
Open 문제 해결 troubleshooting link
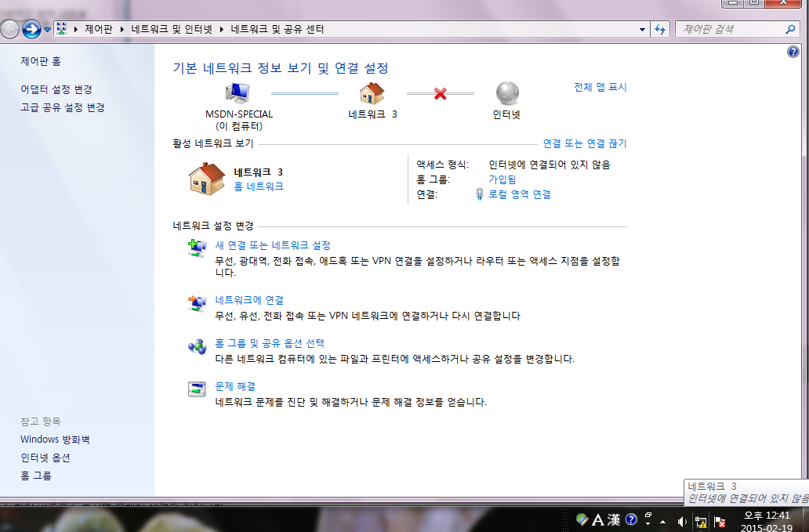point(235,386)
